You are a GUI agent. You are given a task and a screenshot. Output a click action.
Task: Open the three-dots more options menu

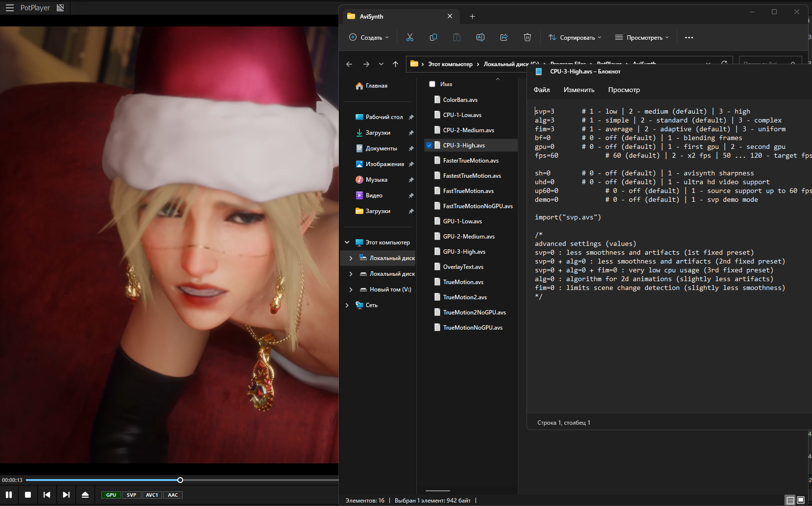coord(689,37)
